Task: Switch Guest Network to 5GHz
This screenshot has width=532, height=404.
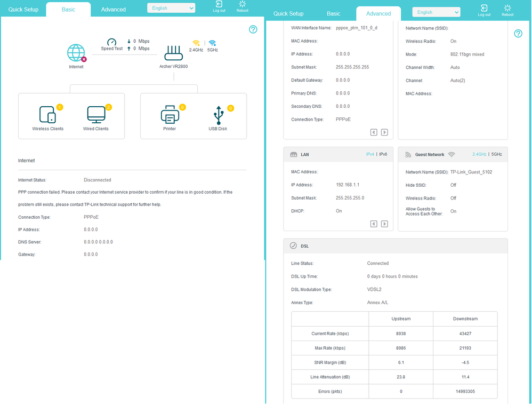Action: 496,154
